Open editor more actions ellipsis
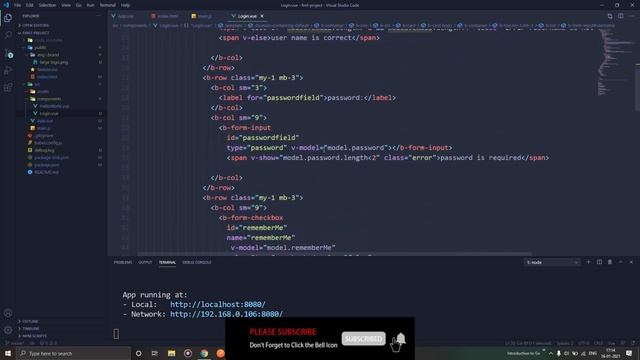 [631, 16]
